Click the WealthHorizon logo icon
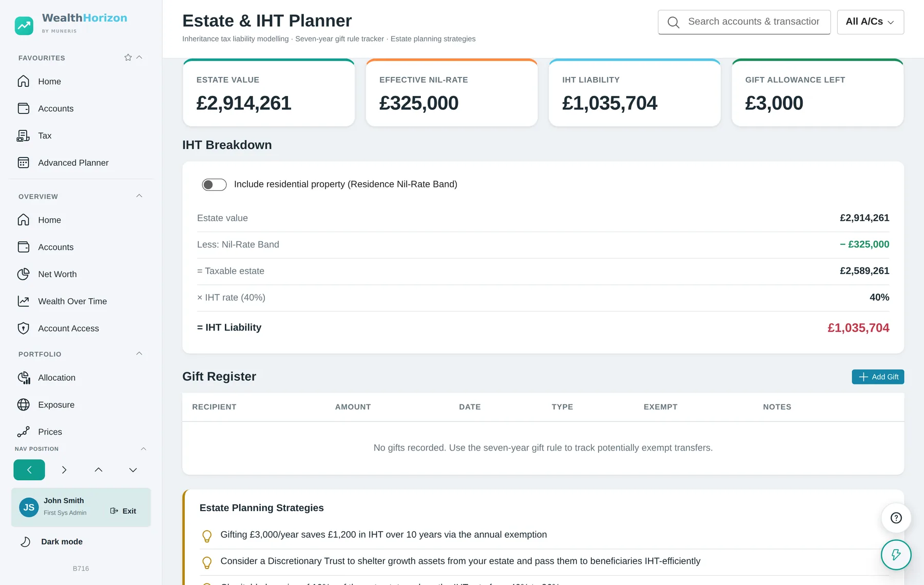Screen dimensions: 924x585 (x=24, y=25)
